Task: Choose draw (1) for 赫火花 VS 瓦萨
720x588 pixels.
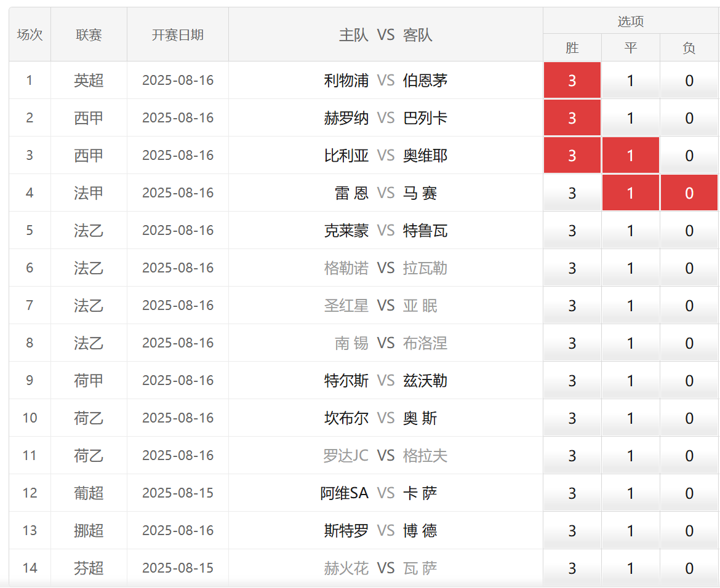Action: 630,568
